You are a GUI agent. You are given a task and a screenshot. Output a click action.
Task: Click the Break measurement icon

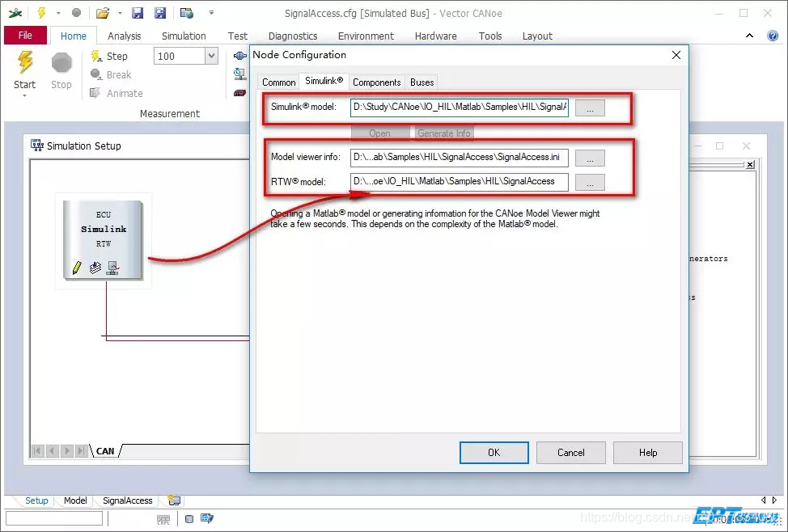[x=95, y=74]
